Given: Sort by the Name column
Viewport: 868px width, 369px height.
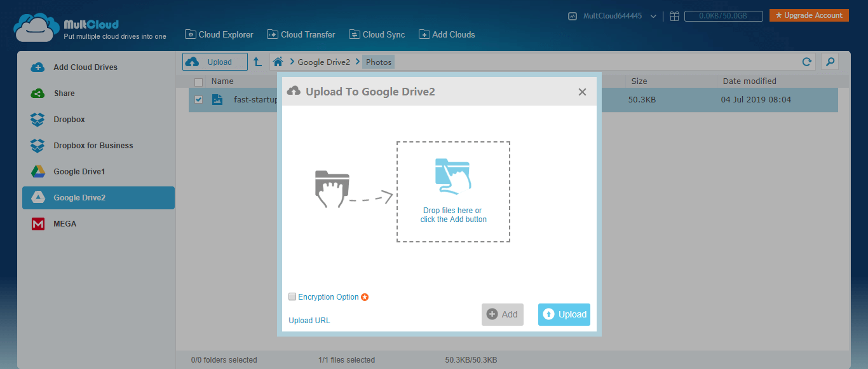Looking at the screenshot, I should pos(222,81).
